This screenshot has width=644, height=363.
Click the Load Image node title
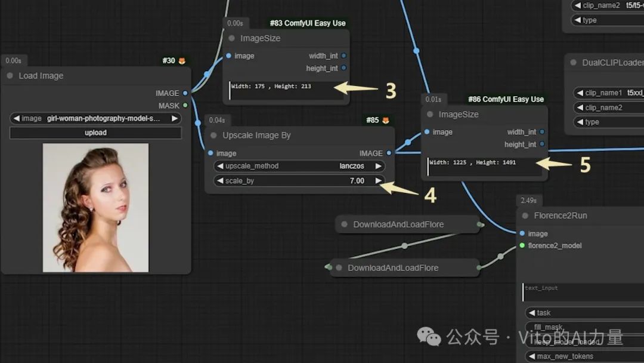click(x=41, y=76)
